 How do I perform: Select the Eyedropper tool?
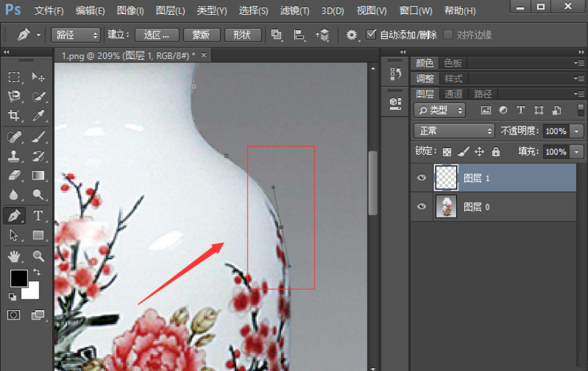click(38, 117)
